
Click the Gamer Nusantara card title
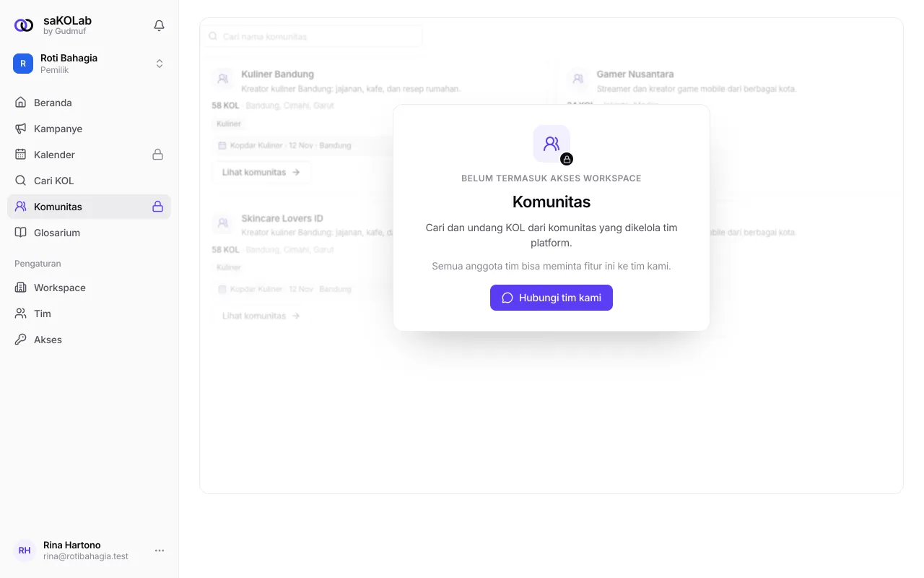[635, 74]
